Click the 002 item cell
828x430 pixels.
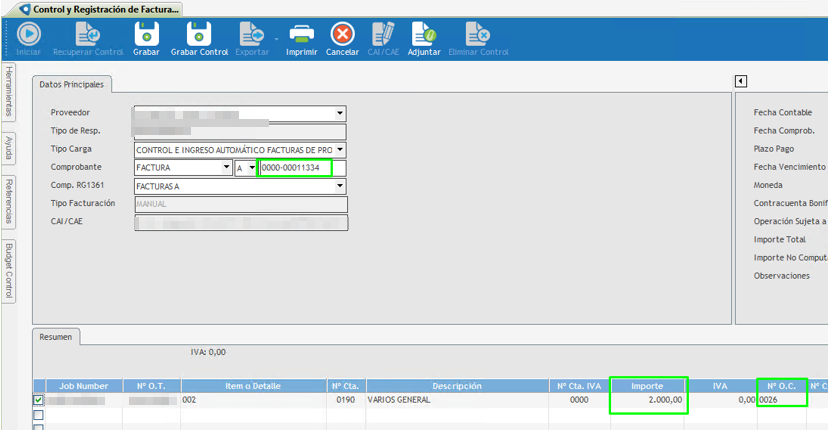[x=253, y=400]
